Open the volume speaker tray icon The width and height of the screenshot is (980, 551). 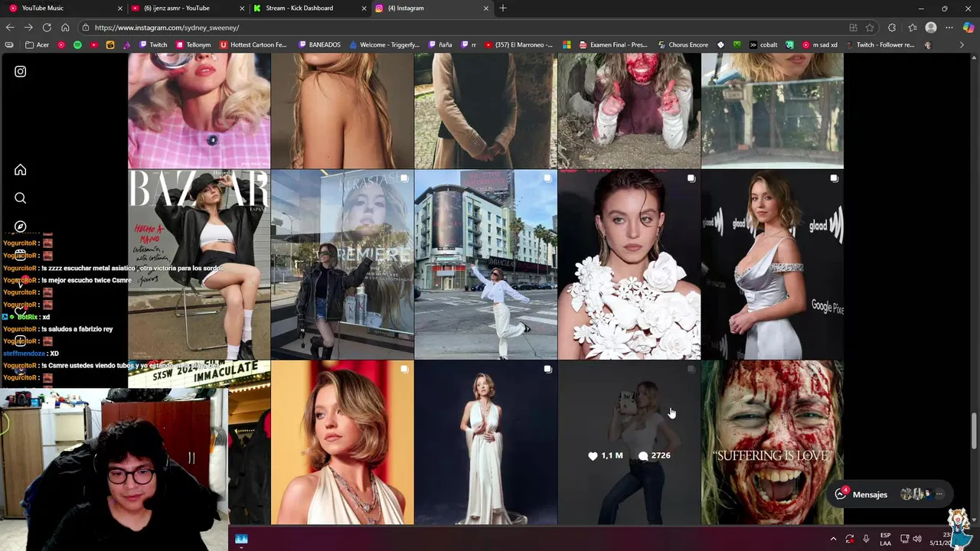coord(917,539)
